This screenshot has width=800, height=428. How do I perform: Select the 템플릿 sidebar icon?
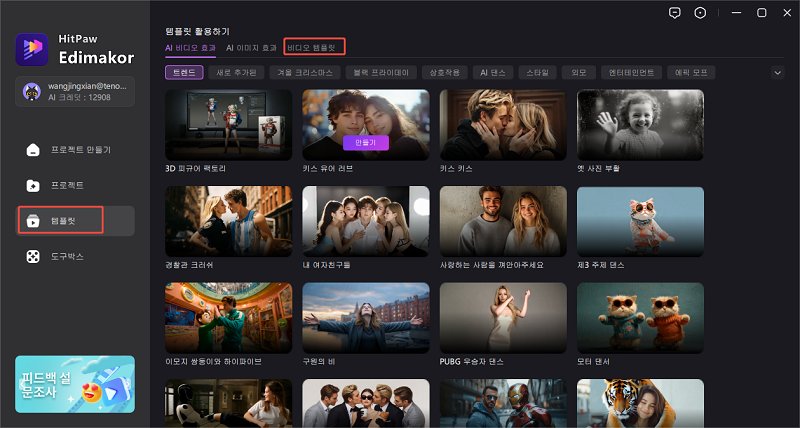click(x=33, y=221)
